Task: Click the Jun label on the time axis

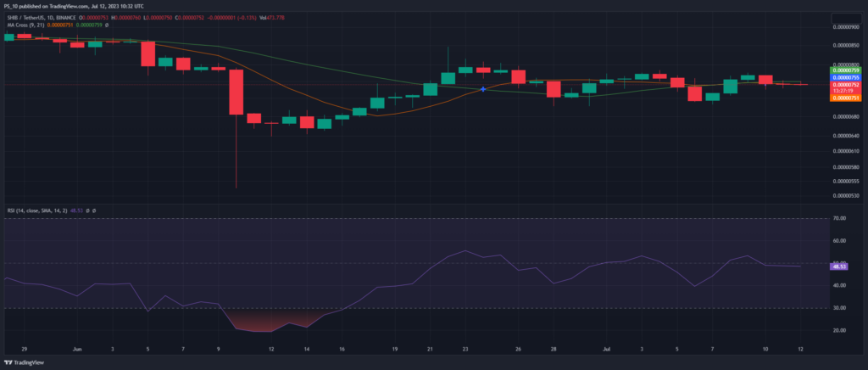Action: (76, 348)
